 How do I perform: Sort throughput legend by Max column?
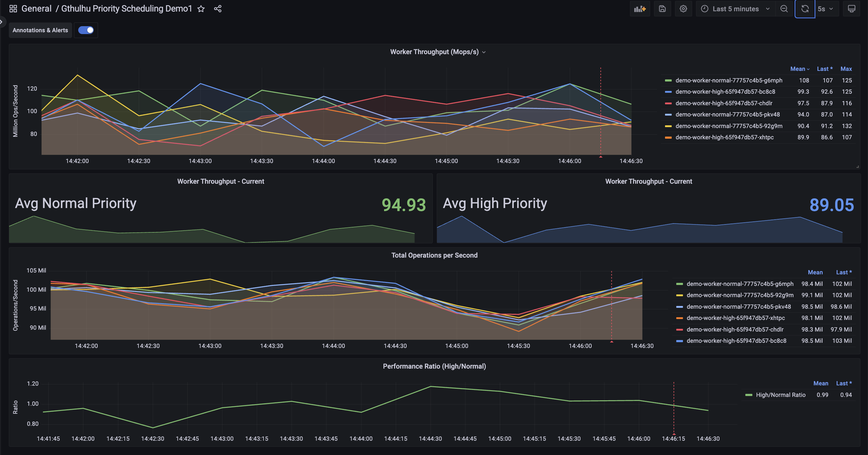pyautogui.click(x=846, y=69)
